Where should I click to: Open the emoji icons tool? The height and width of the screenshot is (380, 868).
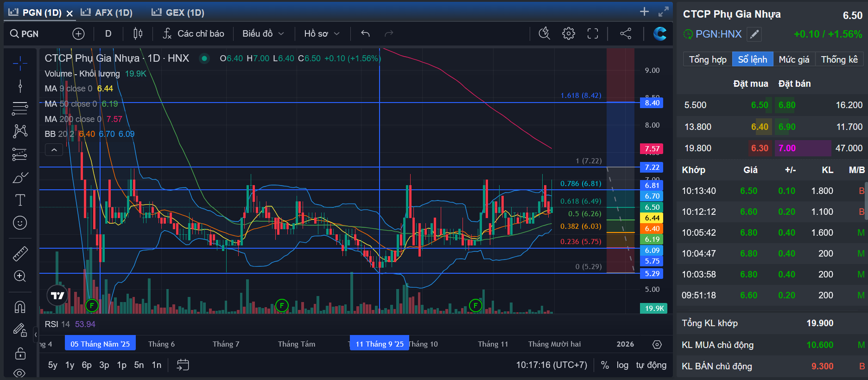point(20,223)
